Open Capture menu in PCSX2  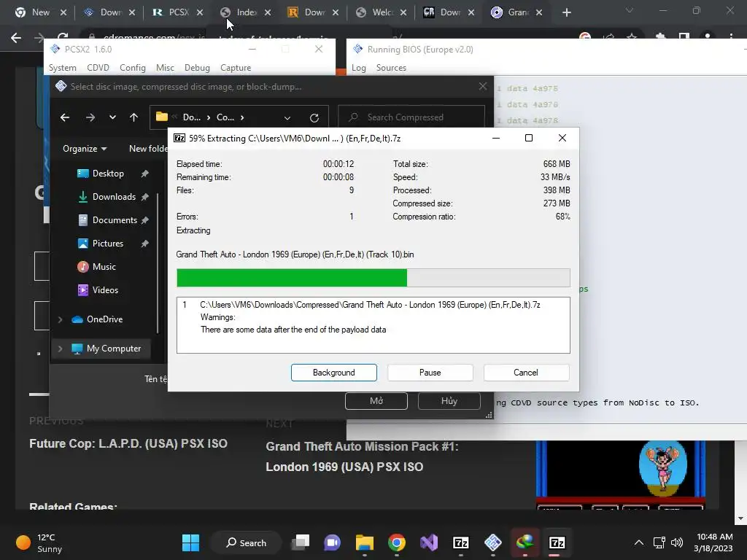[236, 68]
